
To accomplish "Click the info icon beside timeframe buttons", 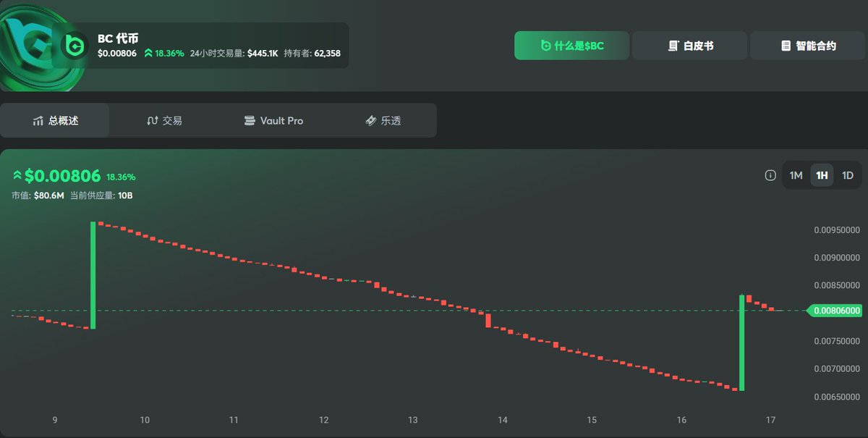I will (x=770, y=175).
